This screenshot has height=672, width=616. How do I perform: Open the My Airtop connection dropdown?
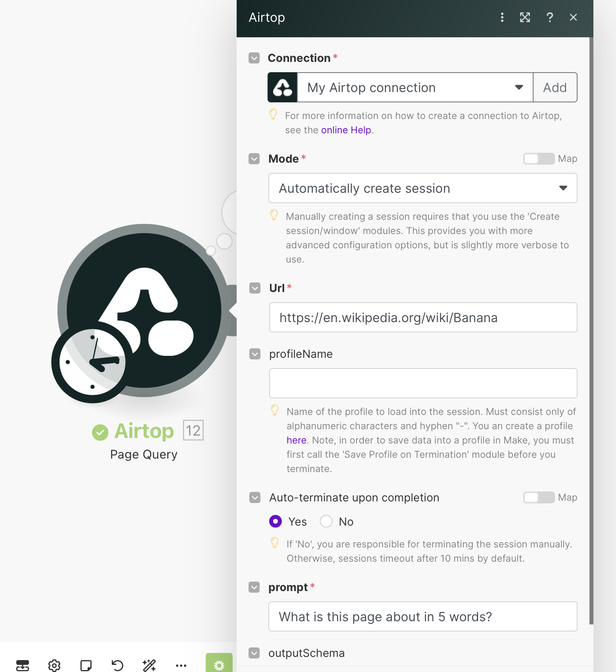coord(415,87)
